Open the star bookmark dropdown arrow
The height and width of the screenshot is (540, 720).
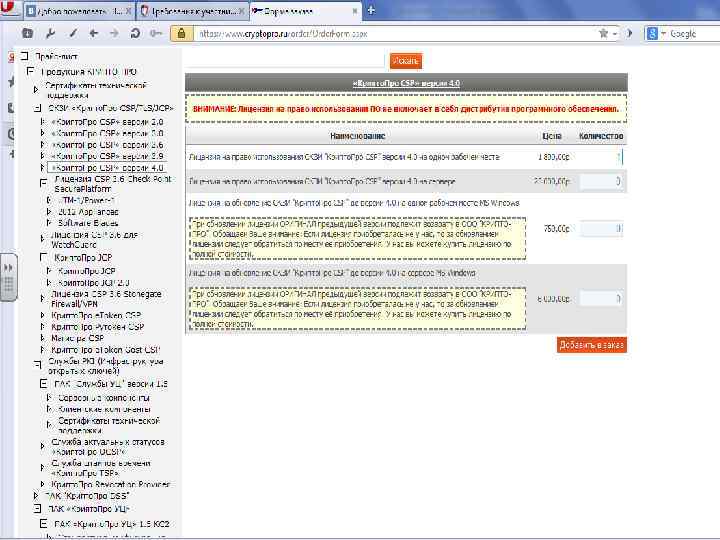click(615, 34)
